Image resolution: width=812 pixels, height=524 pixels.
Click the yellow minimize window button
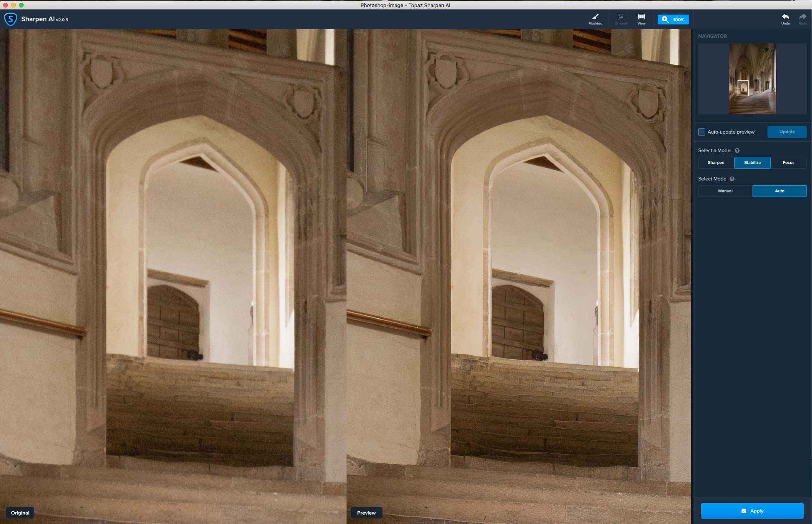click(x=13, y=5)
